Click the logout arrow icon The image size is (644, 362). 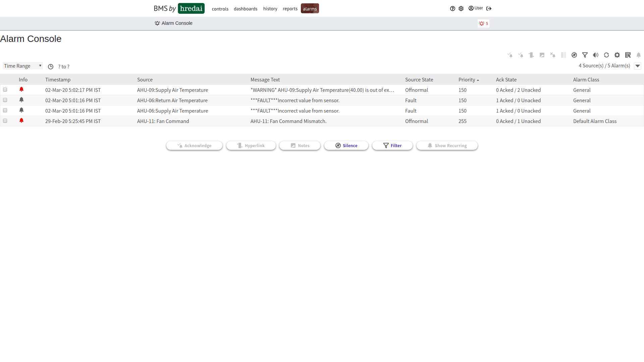489,9
